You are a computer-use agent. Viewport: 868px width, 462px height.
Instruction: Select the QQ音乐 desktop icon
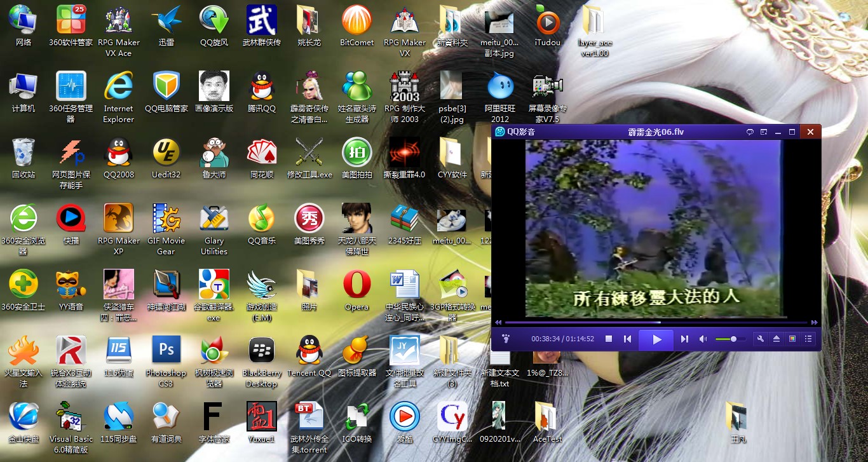[262, 224]
